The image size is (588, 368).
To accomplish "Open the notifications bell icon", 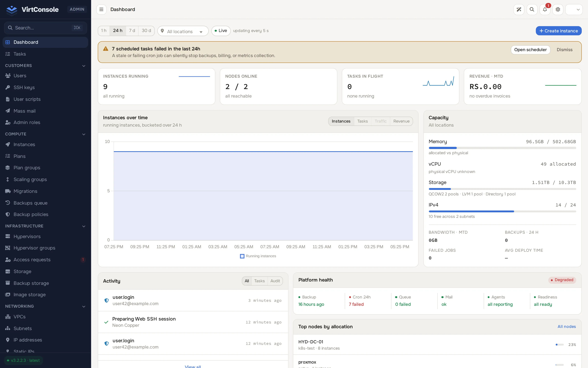I will pos(545,10).
